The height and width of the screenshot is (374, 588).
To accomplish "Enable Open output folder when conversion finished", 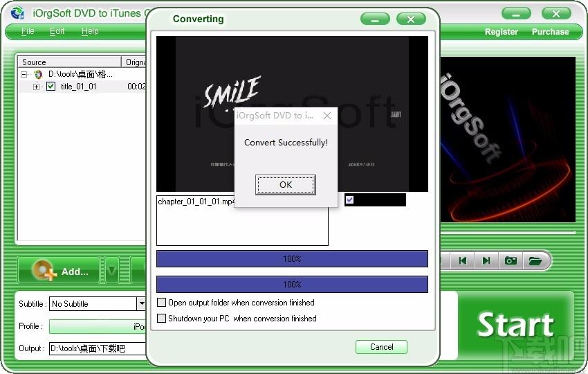I will pos(161,302).
